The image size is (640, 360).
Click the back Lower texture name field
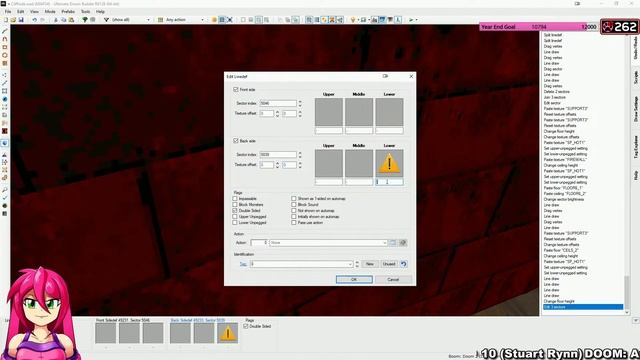389,182
